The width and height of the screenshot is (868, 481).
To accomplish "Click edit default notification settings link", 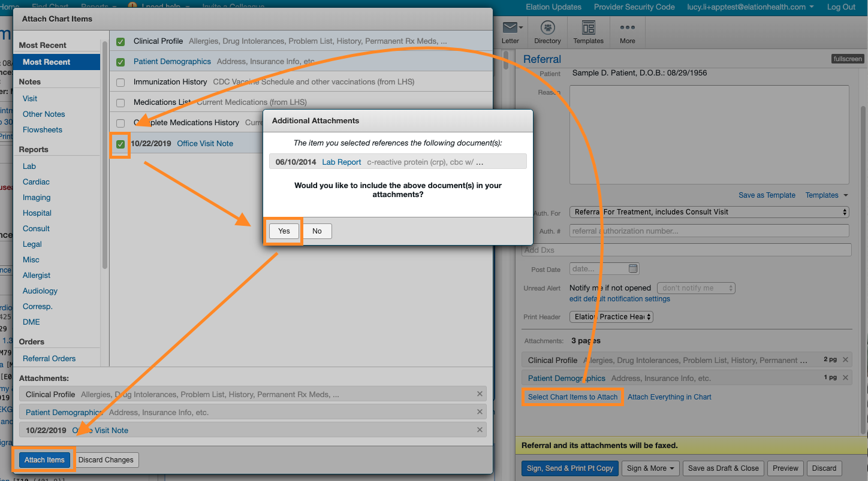I will pos(620,299).
